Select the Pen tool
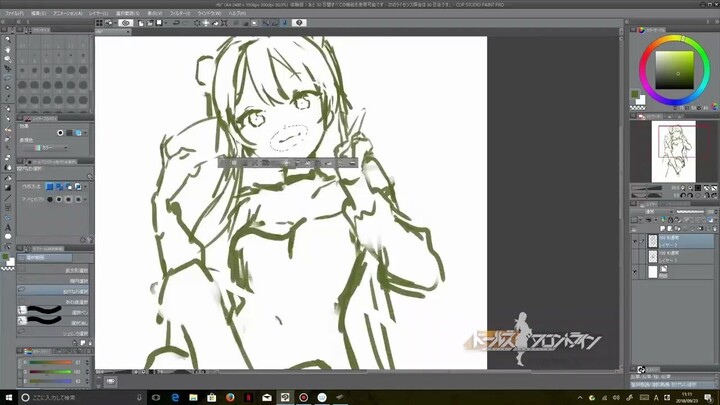The height and width of the screenshot is (405, 720). tap(8, 109)
